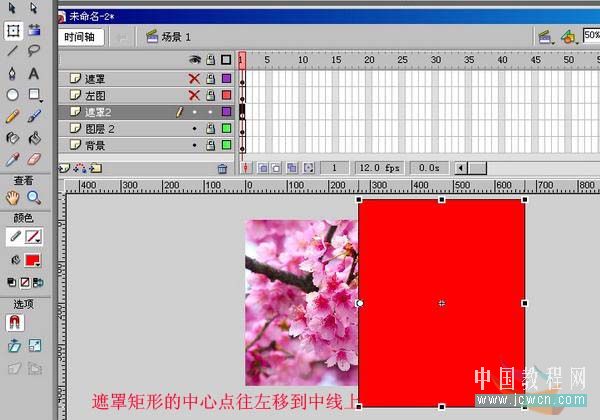Lock all layers via header lock icon
This screenshot has height=420, width=600.
pos(210,60)
